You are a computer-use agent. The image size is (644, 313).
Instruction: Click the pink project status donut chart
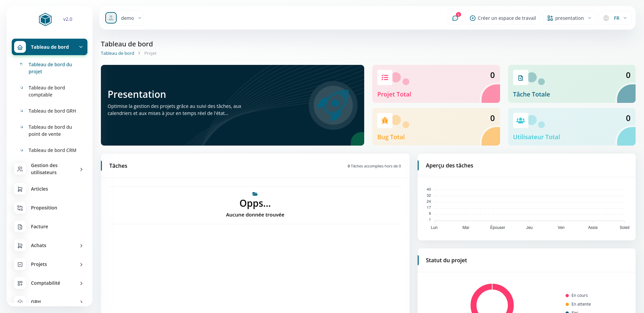[474, 299]
